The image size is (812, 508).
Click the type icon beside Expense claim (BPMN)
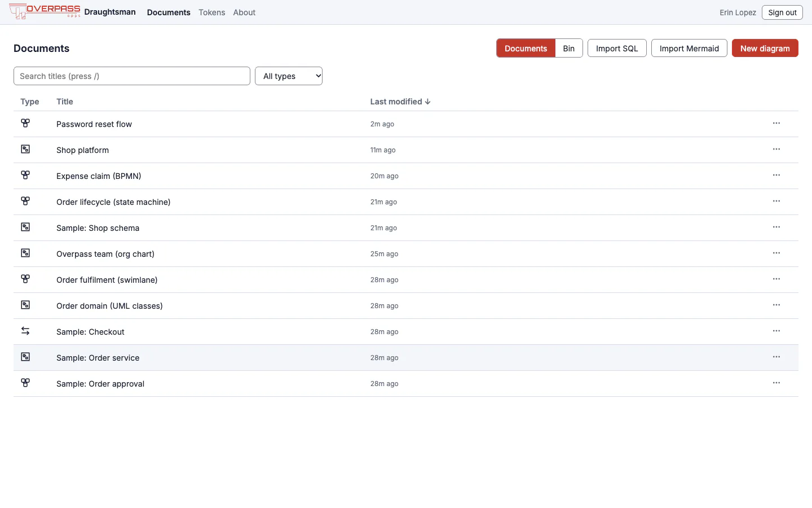pyautogui.click(x=25, y=175)
